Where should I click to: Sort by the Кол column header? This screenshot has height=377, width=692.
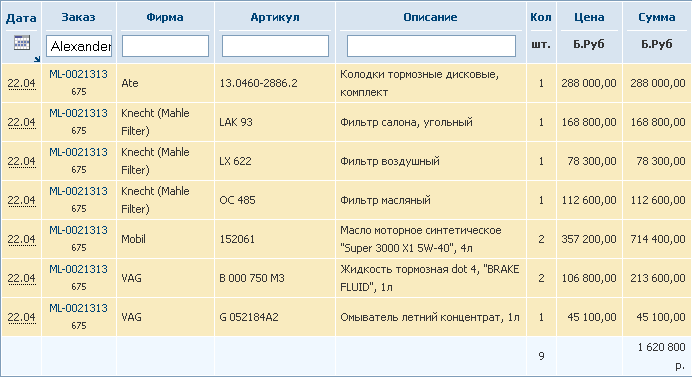click(541, 17)
